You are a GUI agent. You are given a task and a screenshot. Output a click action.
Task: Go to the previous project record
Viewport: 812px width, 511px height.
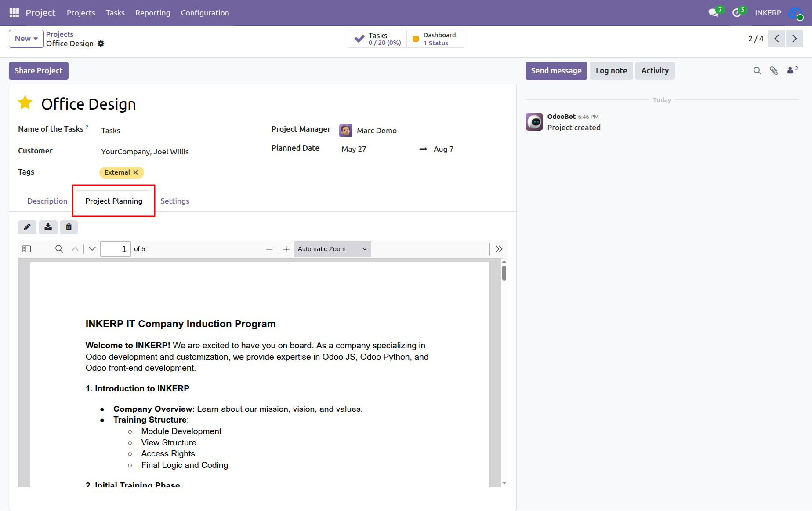[777, 39]
